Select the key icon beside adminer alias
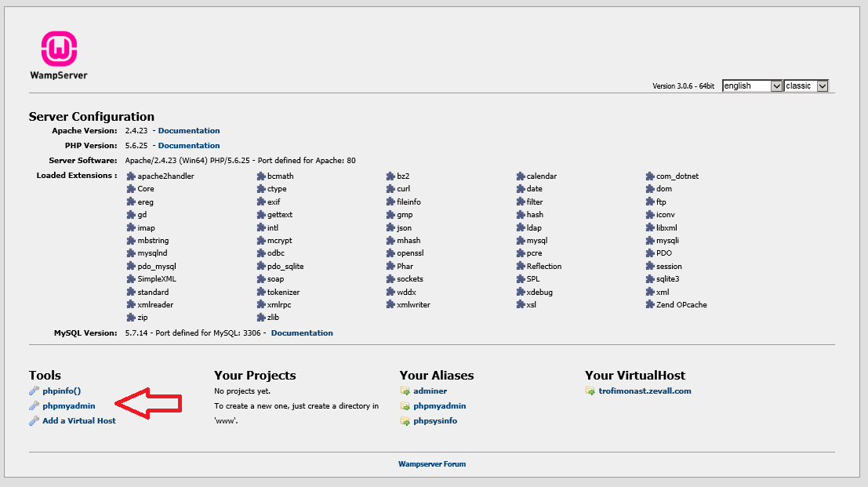The width and height of the screenshot is (868, 487). pyautogui.click(x=405, y=391)
